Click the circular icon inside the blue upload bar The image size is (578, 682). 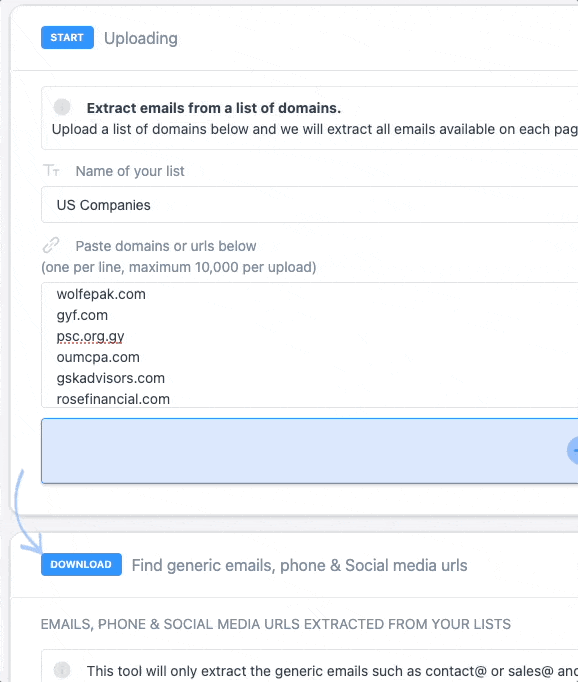click(573, 451)
